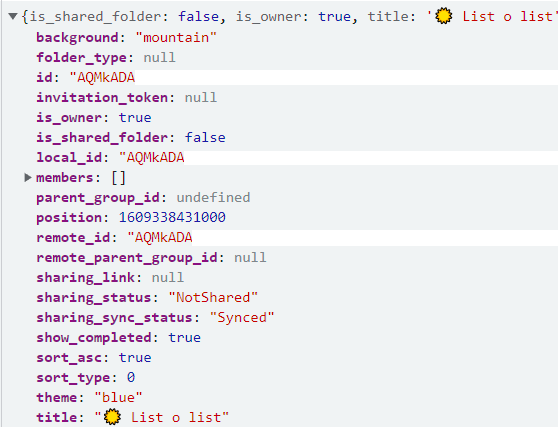Select the theme "blue" value
The width and height of the screenshot is (558, 427).
(119, 397)
